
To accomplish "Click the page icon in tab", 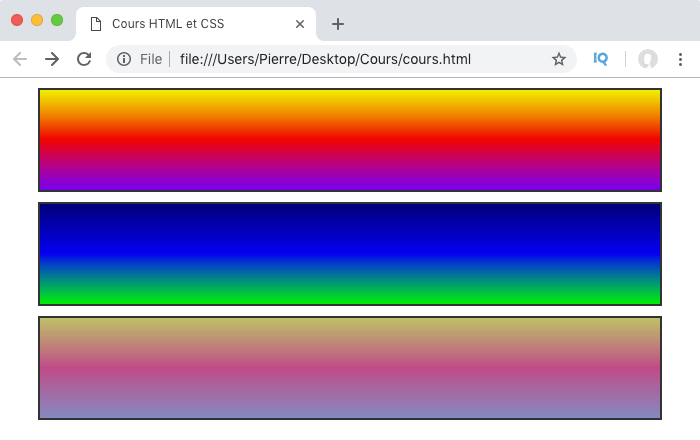I will click(x=96, y=24).
